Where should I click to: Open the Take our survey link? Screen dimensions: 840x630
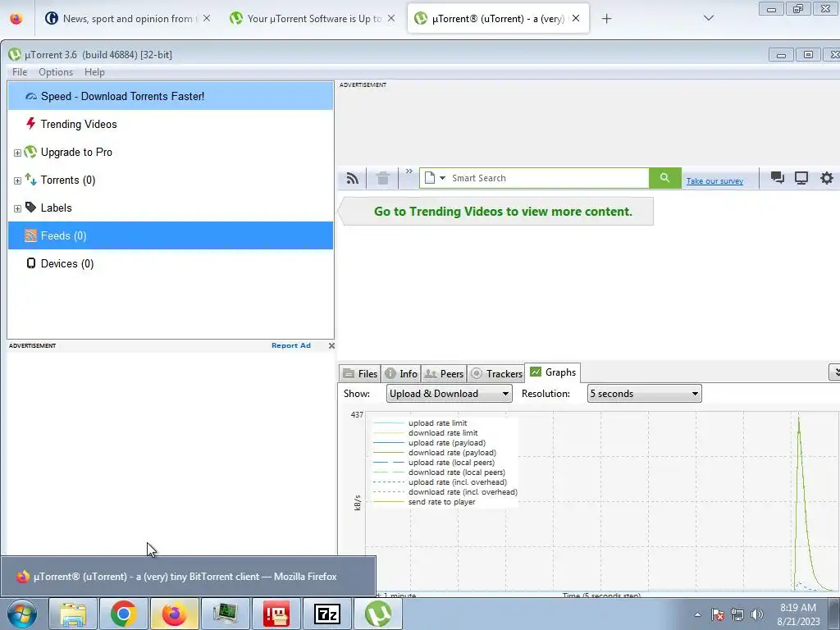coord(714,181)
